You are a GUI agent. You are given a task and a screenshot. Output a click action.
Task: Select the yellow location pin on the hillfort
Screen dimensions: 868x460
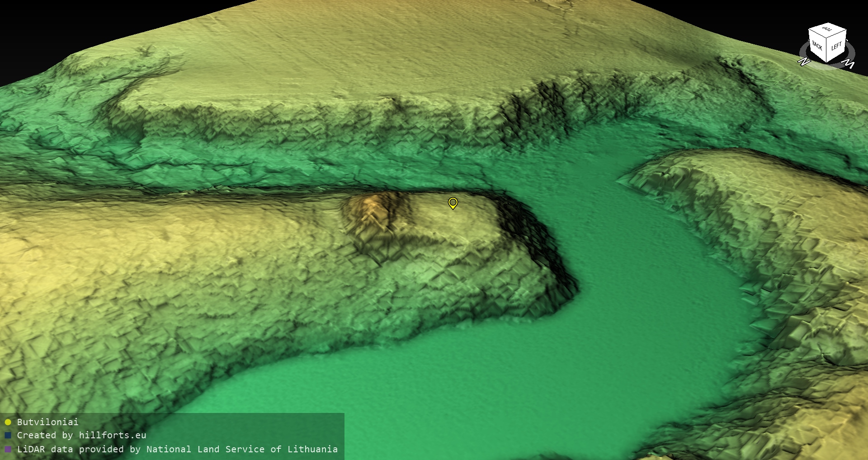point(453,203)
